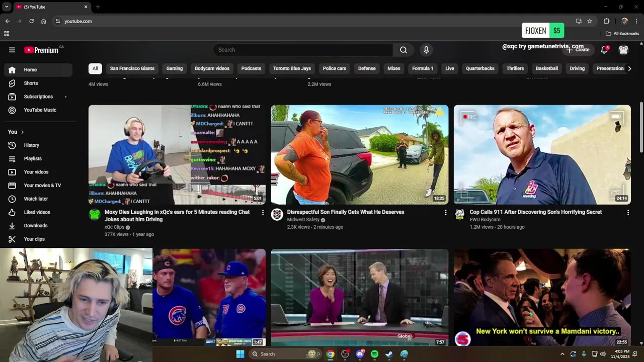
Task: Select the Live chip
Action: (450, 68)
